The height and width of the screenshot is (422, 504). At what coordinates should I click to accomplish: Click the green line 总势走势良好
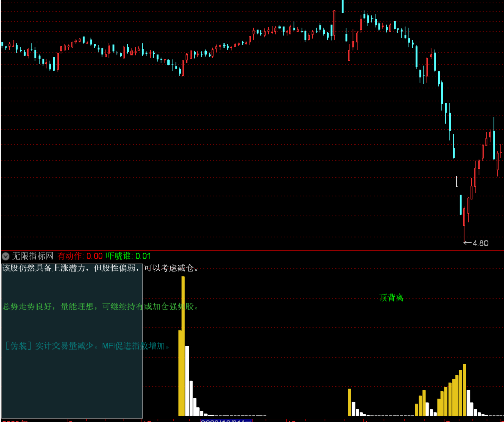click(101, 306)
